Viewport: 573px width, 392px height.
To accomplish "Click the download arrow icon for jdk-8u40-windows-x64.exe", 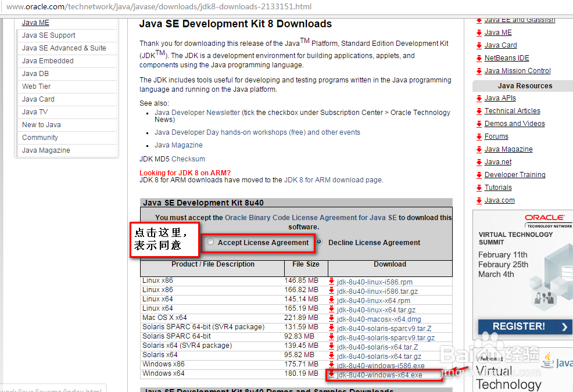I will coord(331,375).
